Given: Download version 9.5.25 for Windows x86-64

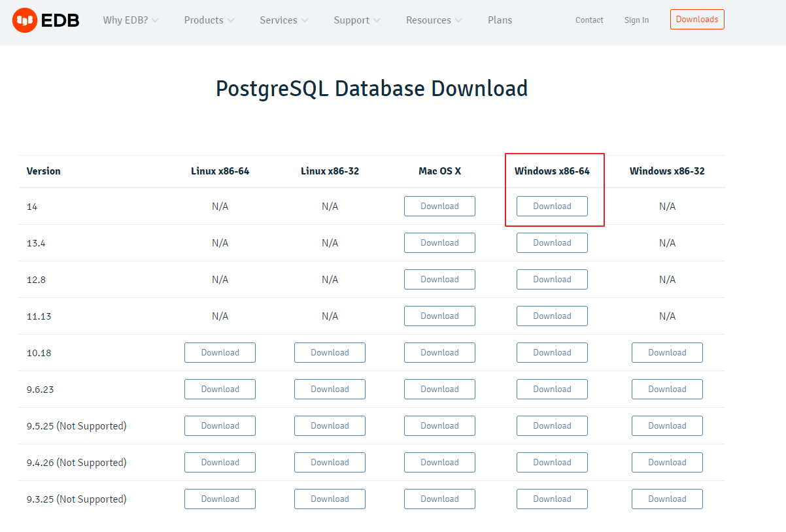Looking at the screenshot, I should 552,425.
